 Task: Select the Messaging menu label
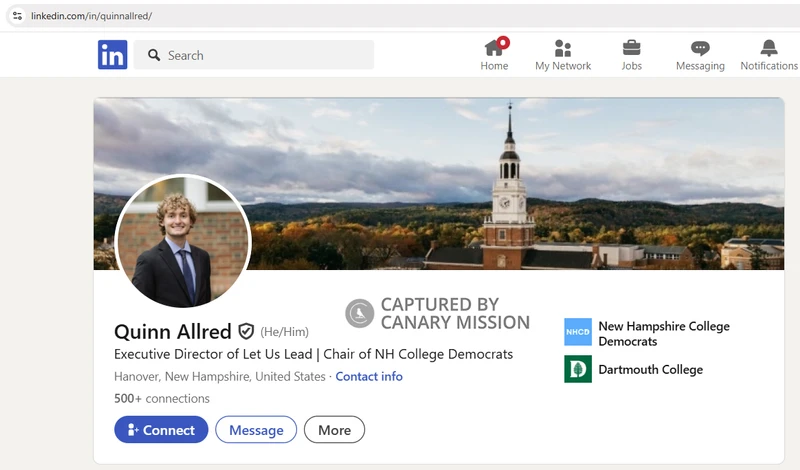700,66
